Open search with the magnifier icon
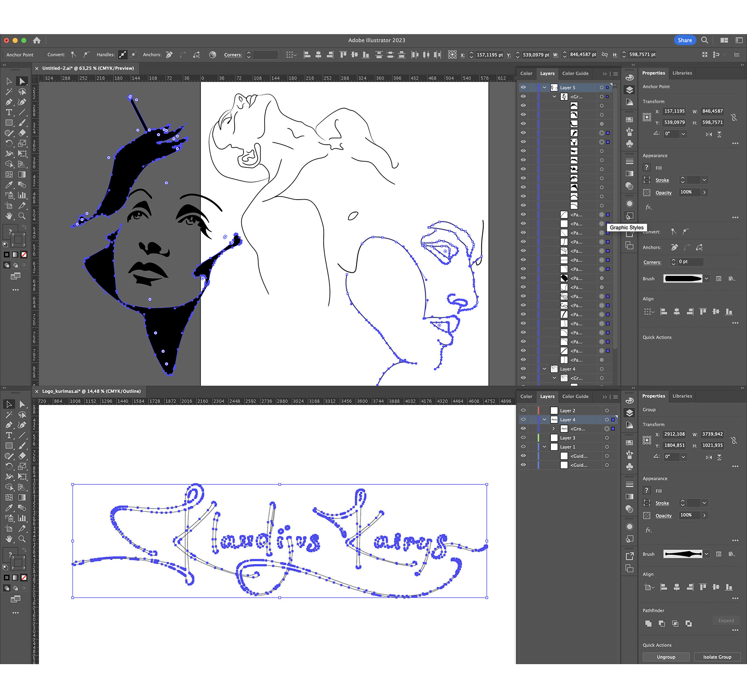 coord(705,40)
